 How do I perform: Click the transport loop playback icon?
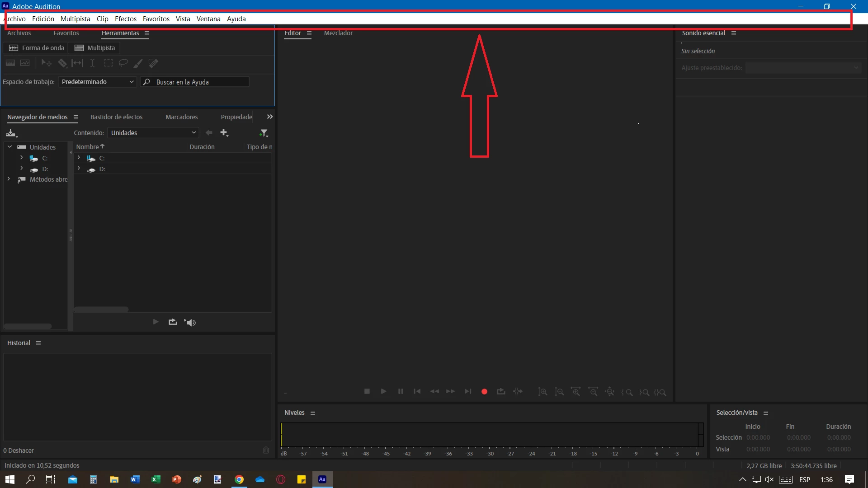click(x=501, y=392)
